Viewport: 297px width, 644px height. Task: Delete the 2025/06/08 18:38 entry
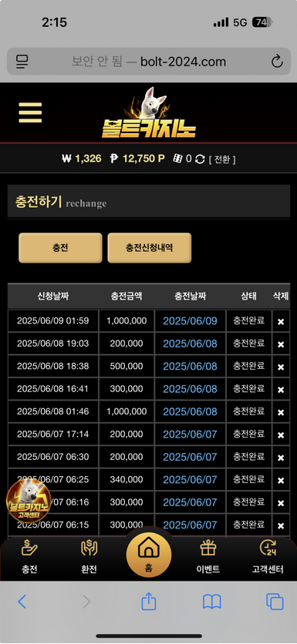tap(281, 367)
